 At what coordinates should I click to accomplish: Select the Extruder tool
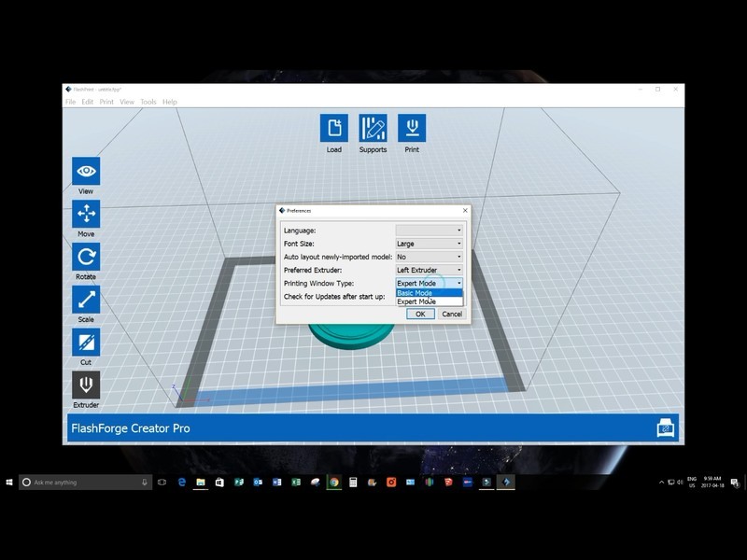pos(86,385)
